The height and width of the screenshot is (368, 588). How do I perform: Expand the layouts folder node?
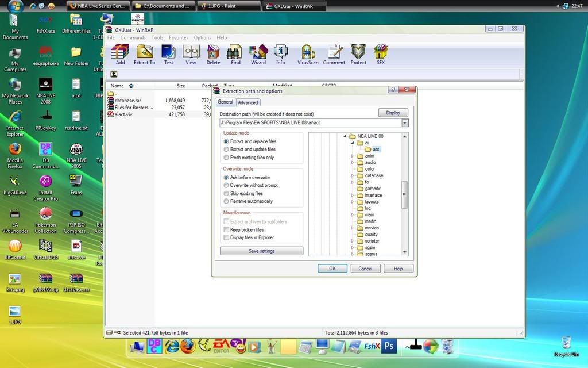(x=353, y=202)
